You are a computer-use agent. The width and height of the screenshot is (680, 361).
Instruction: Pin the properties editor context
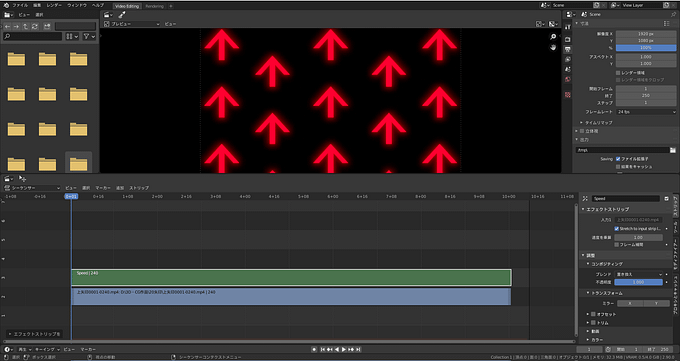[673, 14]
